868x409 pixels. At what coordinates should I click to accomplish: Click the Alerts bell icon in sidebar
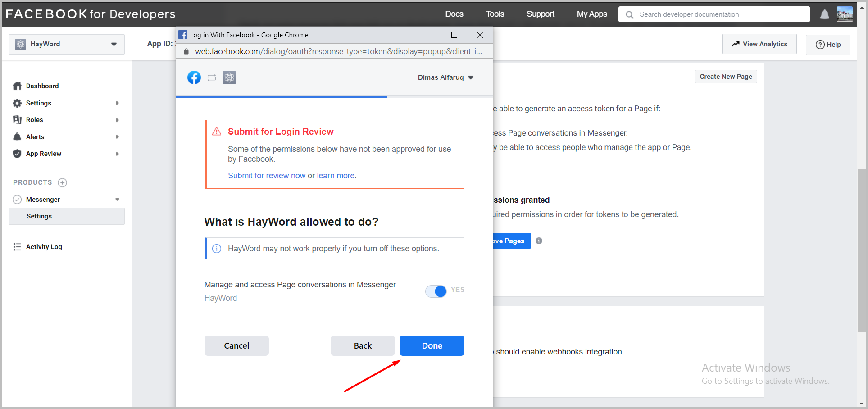17,137
